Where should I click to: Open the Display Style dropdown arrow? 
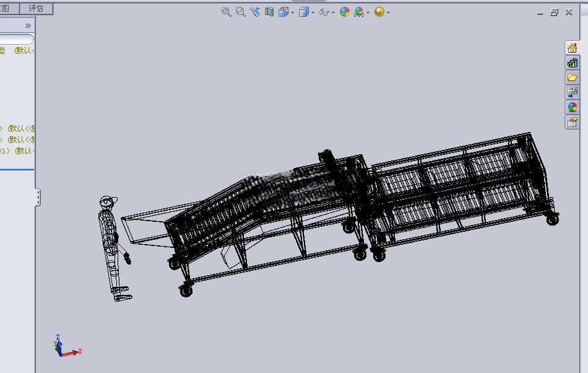313,13
